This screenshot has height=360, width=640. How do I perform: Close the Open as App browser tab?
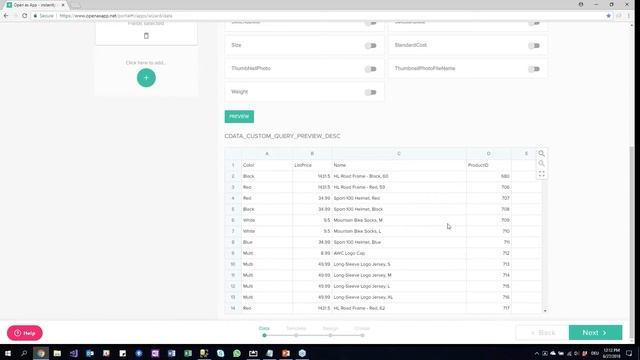pyautogui.click(x=63, y=5)
